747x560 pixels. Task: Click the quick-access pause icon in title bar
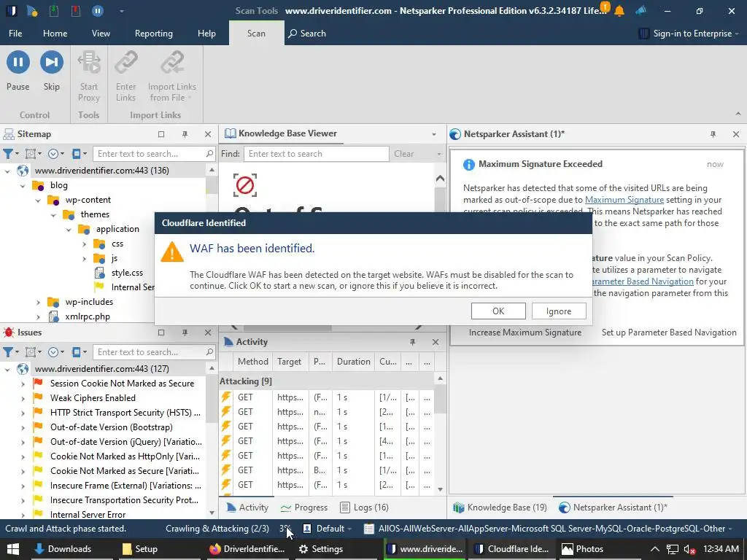(98, 10)
